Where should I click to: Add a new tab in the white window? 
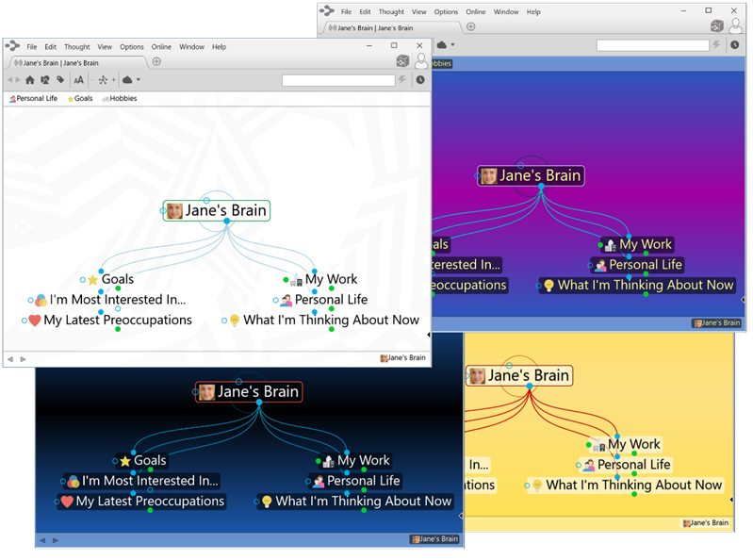[x=156, y=62]
